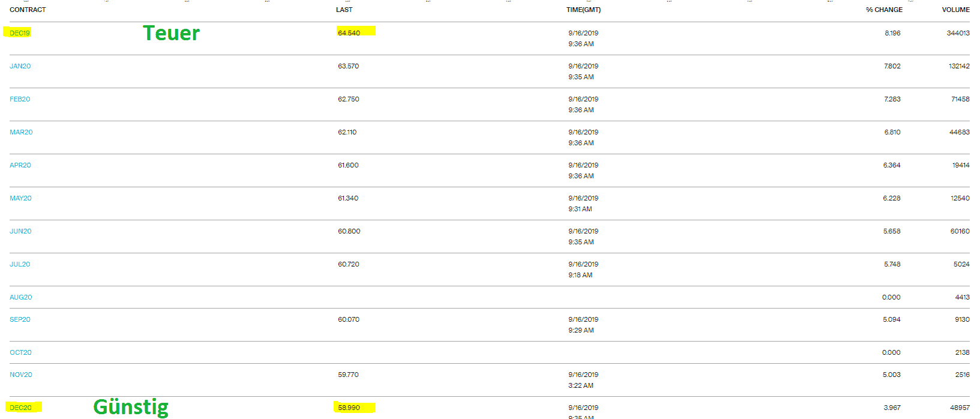The height and width of the screenshot is (419, 980).
Task: Select the MAR20 contract
Action: [x=21, y=132]
